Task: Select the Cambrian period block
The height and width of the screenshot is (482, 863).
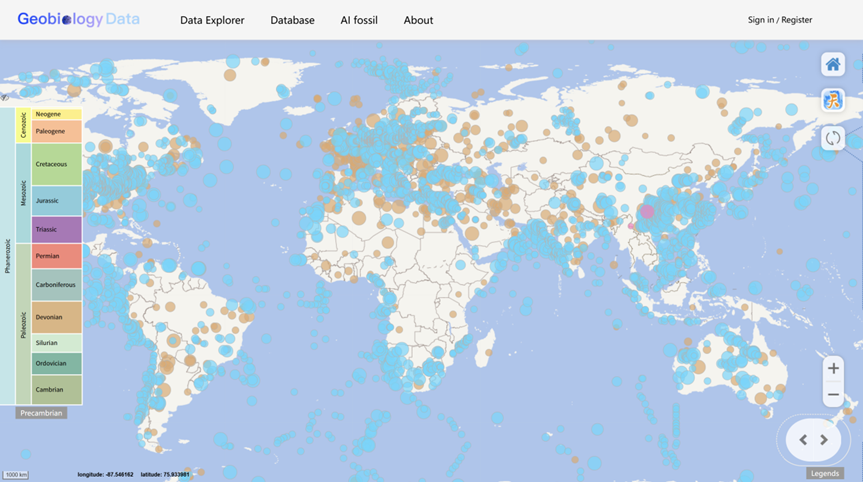Action: pyautogui.click(x=57, y=390)
